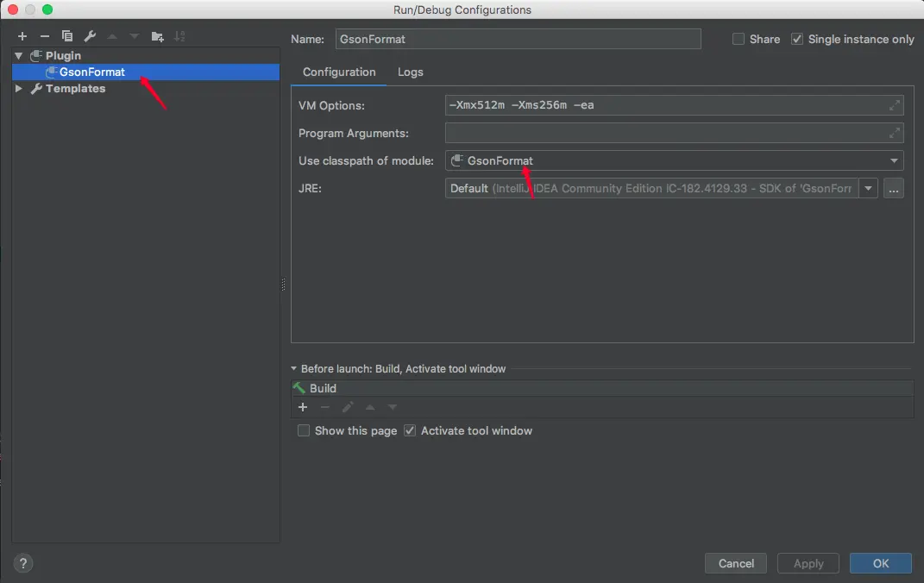924x583 pixels.
Task: Click the Cancel button
Action: click(736, 563)
